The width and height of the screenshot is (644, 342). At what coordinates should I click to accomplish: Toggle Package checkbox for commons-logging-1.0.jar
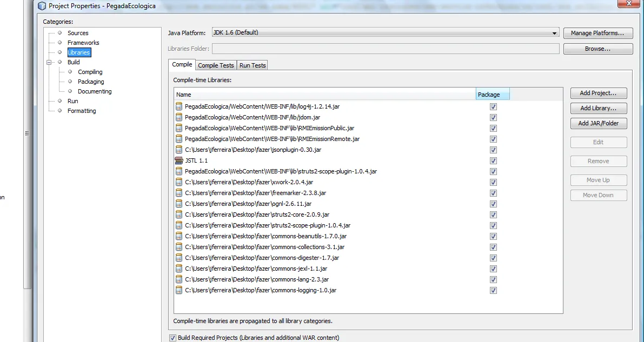click(x=493, y=290)
